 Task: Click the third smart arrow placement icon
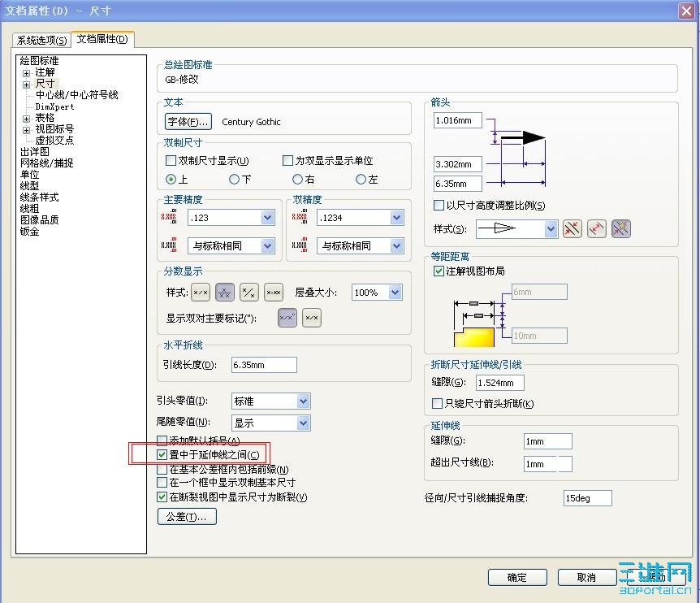621,228
